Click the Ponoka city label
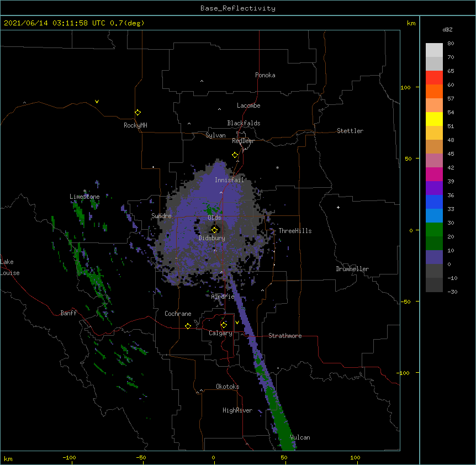The width and height of the screenshot is (476, 465). pos(265,75)
